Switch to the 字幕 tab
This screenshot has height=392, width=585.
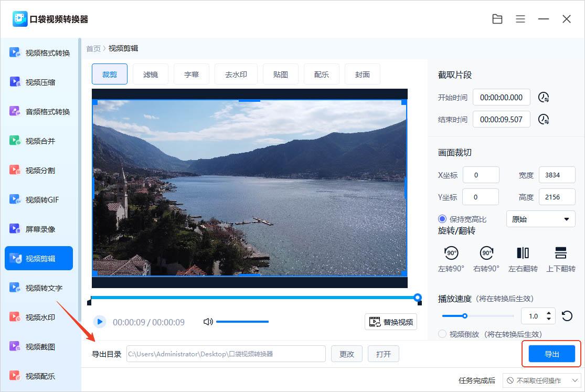click(192, 75)
